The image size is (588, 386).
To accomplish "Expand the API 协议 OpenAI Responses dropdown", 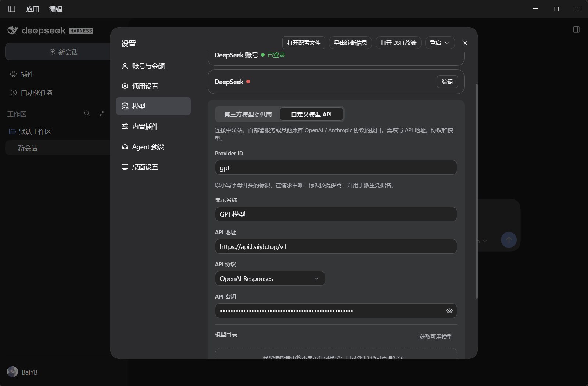I will tap(270, 278).
